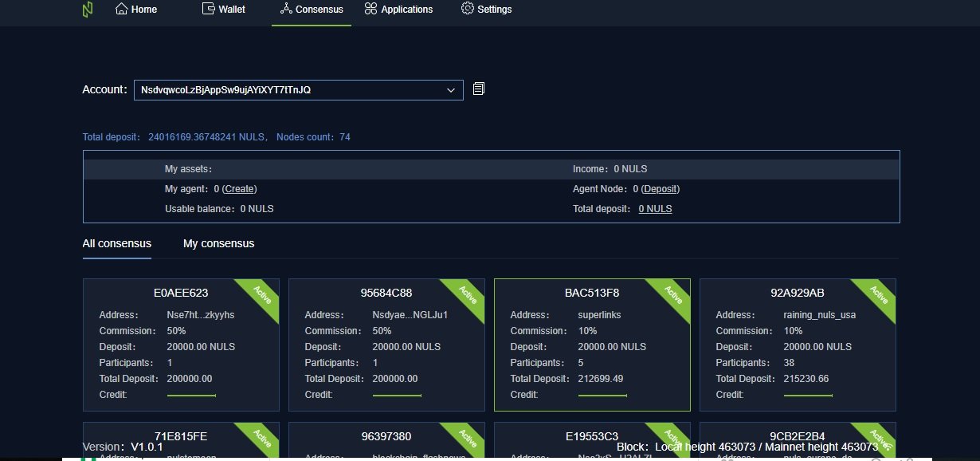Open node card E0AEE623
This screenshot has height=461, width=980.
181,345
